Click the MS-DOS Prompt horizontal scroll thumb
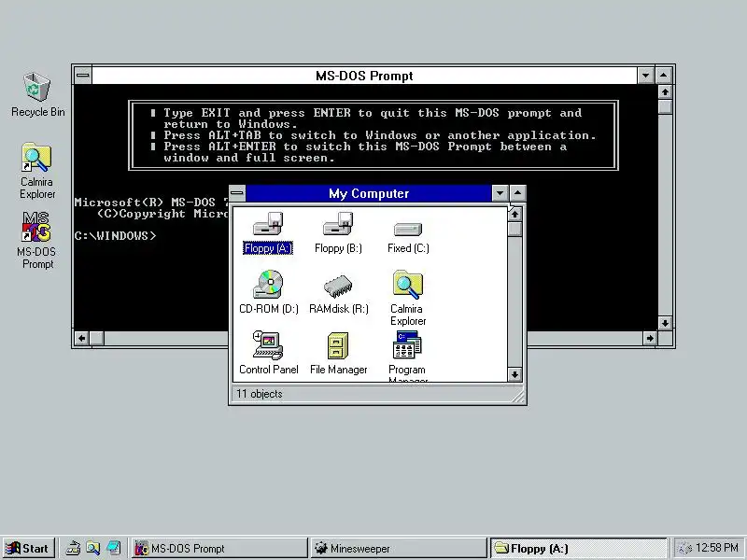The image size is (747, 560). (97, 338)
